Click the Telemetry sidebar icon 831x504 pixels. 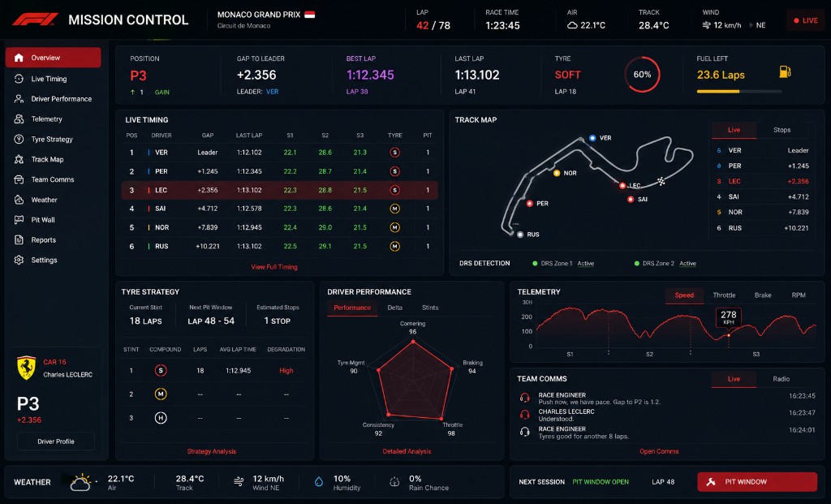[19, 118]
